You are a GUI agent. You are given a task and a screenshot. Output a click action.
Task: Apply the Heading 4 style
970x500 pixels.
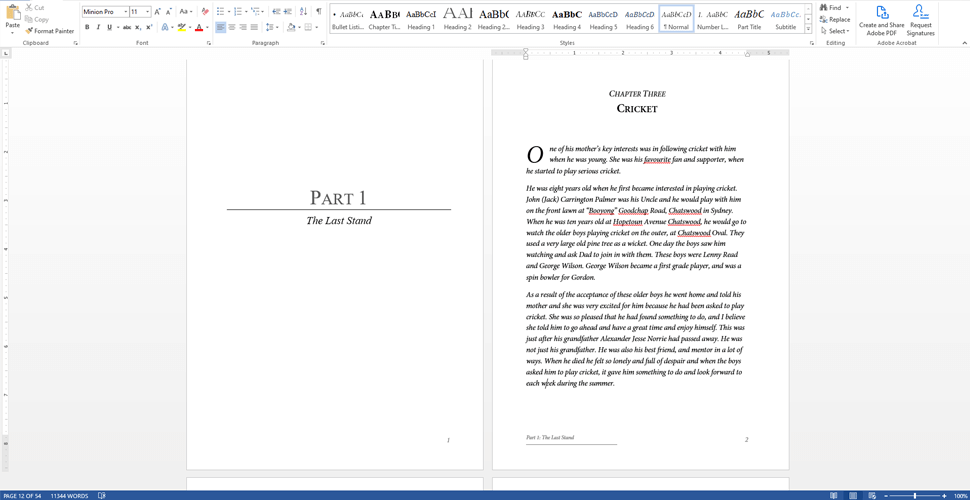(x=567, y=19)
